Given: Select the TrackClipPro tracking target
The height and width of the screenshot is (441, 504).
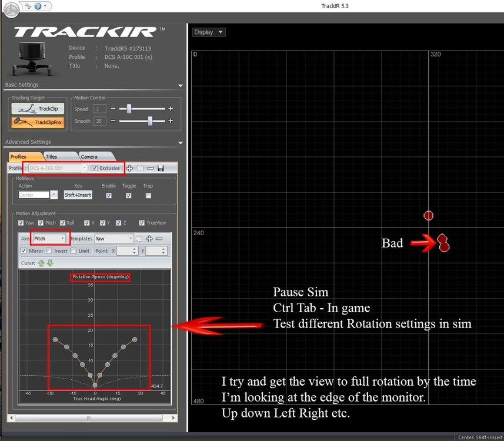Looking at the screenshot, I should coord(38,122).
